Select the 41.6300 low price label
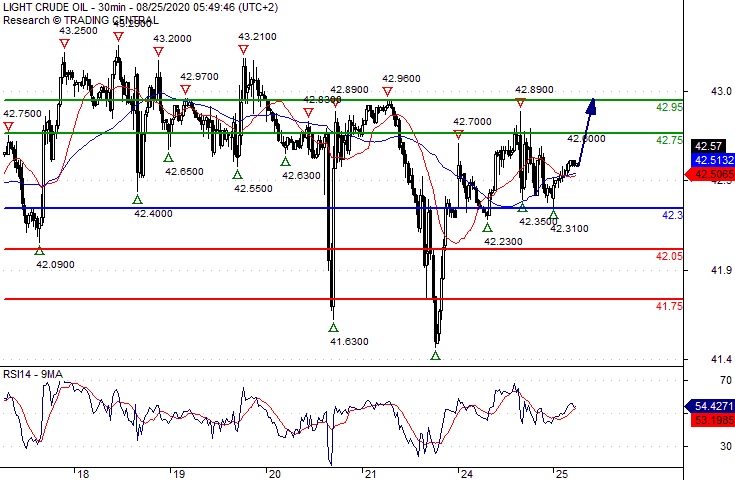 click(349, 342)
